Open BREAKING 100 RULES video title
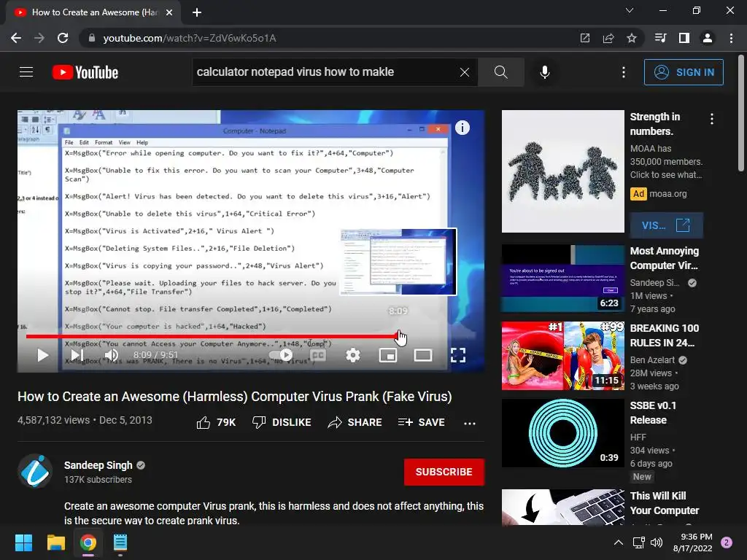The height and width of the screenshot is (560, 747). (x=664, y=335)
